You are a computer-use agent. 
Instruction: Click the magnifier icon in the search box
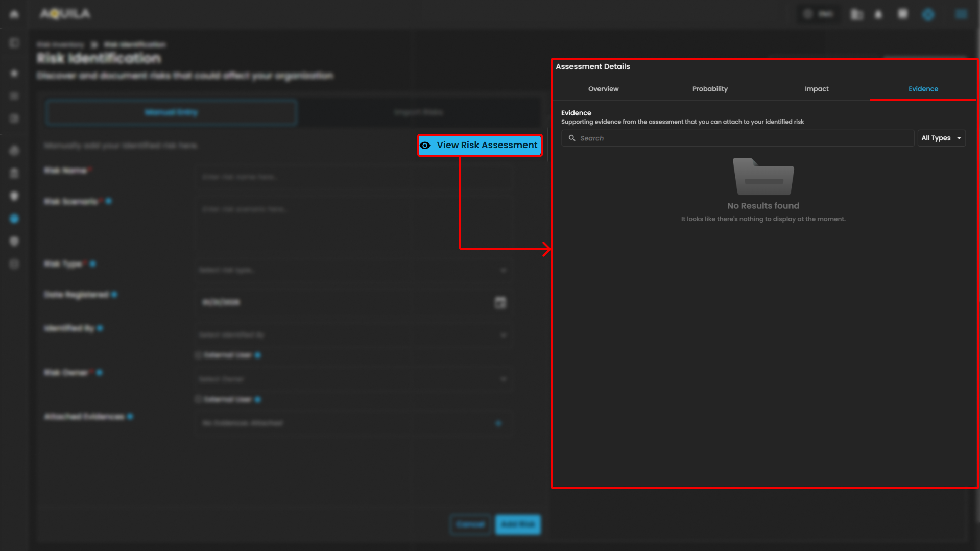point(572,138)
